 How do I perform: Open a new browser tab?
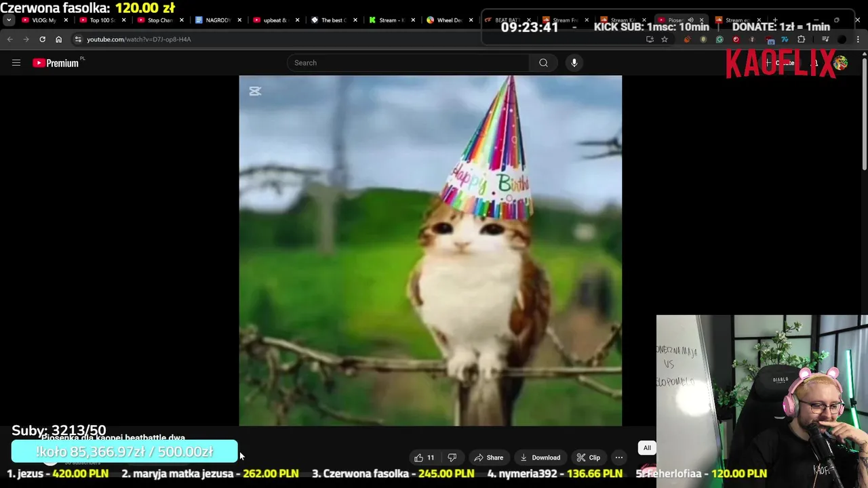coord(775,20)
